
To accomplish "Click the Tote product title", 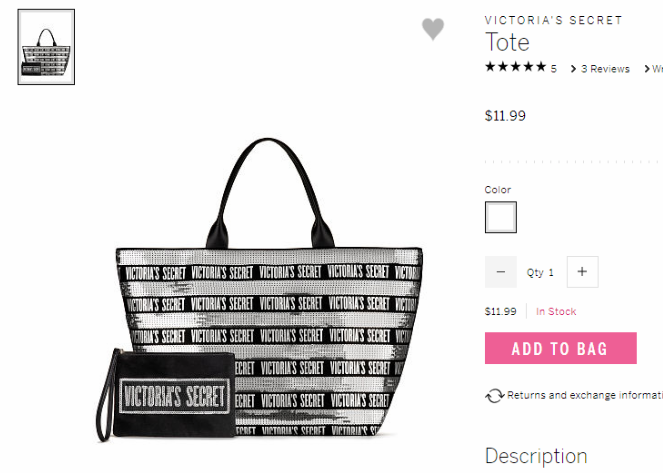I will tap(507, 42).
